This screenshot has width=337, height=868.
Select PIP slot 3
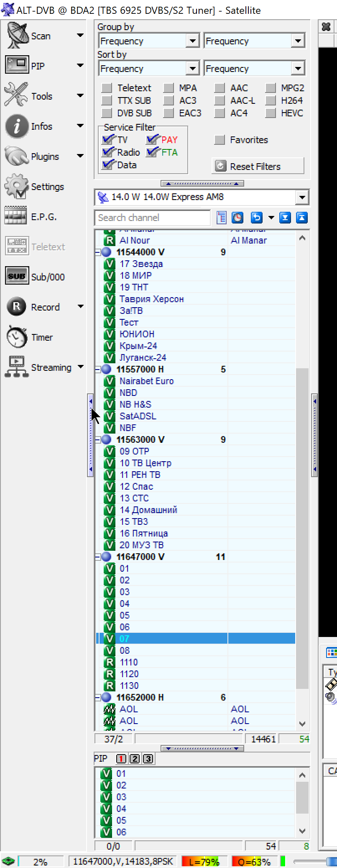tap(148, 759)
